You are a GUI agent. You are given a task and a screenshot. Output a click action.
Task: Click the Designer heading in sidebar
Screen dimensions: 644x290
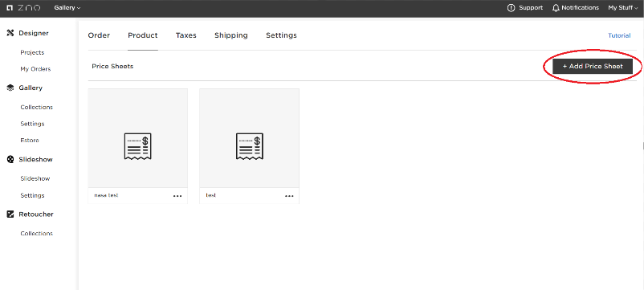[x=34, y=33]
